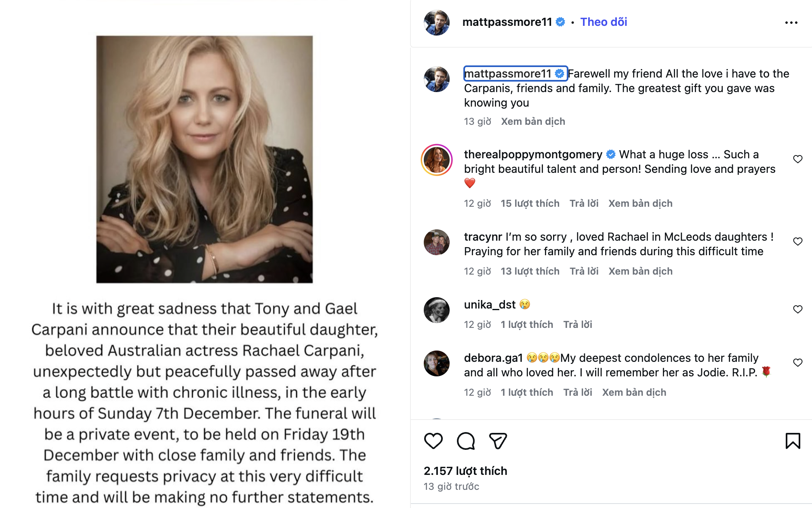Save post with the bookmark icon

click(x=793, y=441)
